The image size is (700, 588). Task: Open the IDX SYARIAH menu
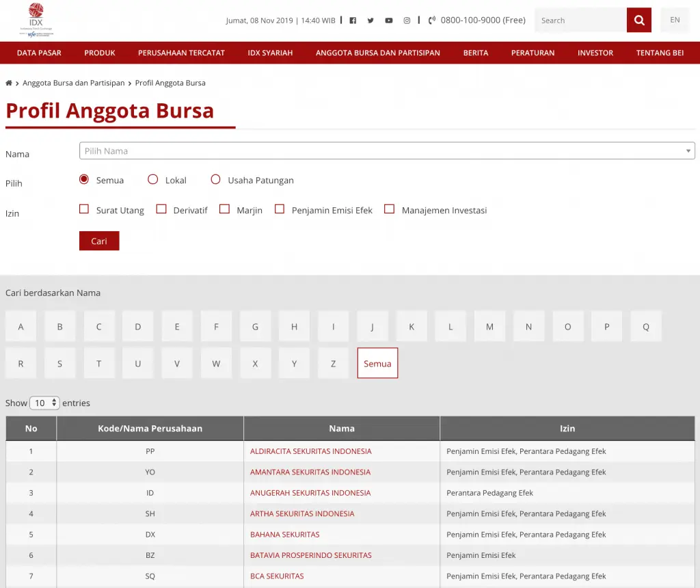[x=270, y=53]
